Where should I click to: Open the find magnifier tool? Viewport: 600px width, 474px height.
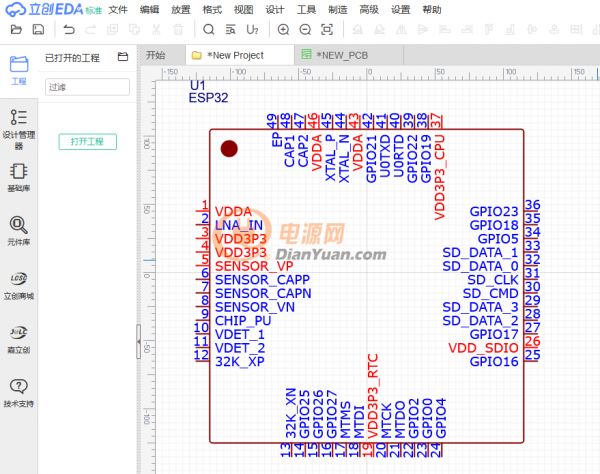pos(209,29)
